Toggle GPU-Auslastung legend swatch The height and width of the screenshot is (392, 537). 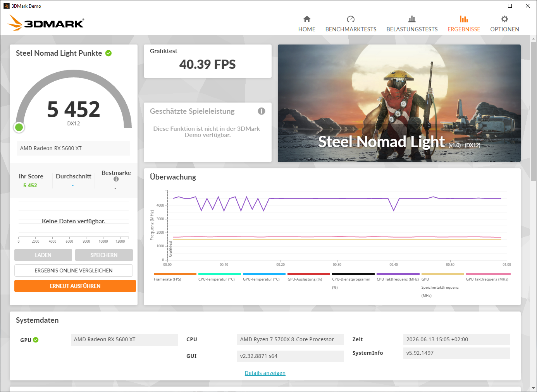(309, 274)
